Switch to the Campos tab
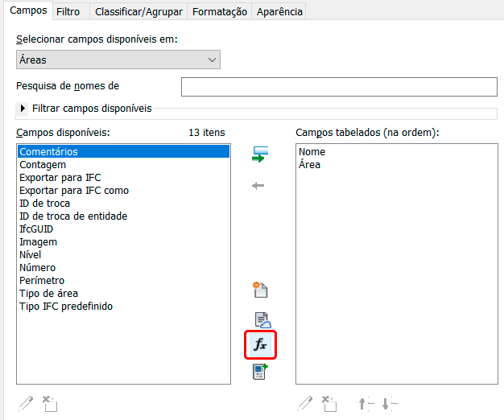504x420 pixels. click(x=28, y=10)
